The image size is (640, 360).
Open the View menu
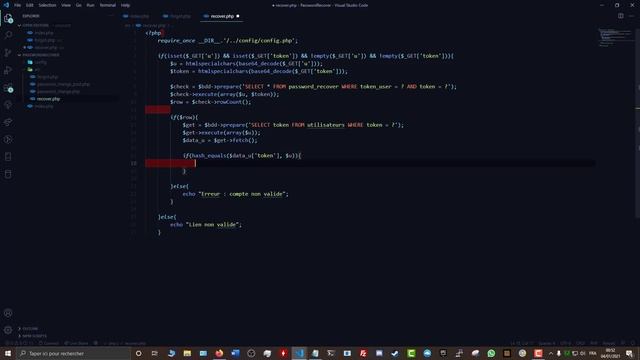pyautogui.click(x=66, y=5)
